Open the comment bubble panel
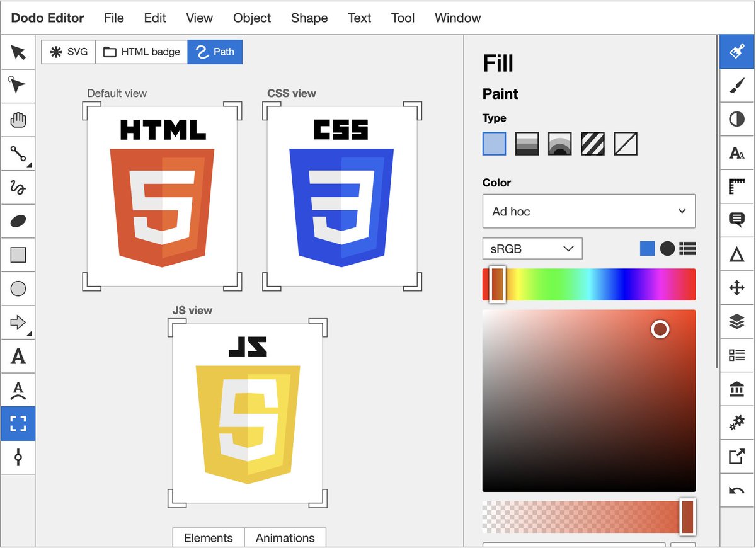Screen dimensions: 756x548 click(737, 220)
